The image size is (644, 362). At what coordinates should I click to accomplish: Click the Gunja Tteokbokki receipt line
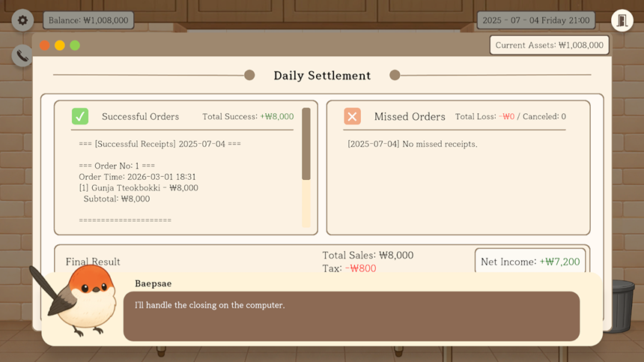point(139,188)
